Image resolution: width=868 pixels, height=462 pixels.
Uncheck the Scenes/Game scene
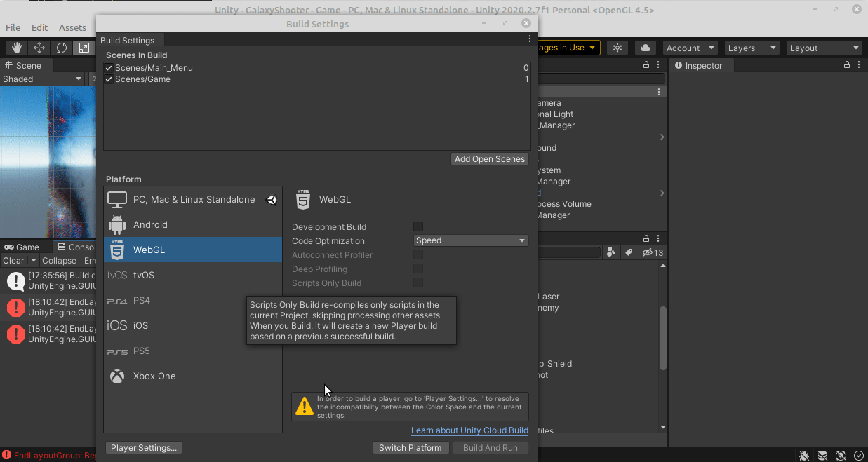point(109,79)
